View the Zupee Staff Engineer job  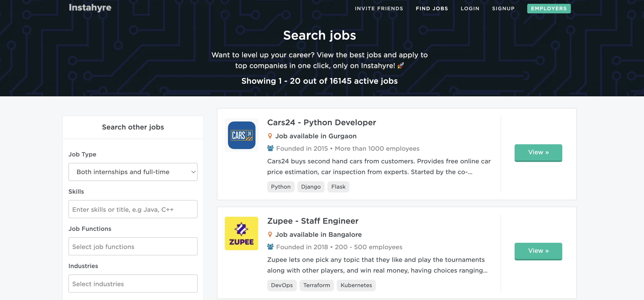pos(538,251)
